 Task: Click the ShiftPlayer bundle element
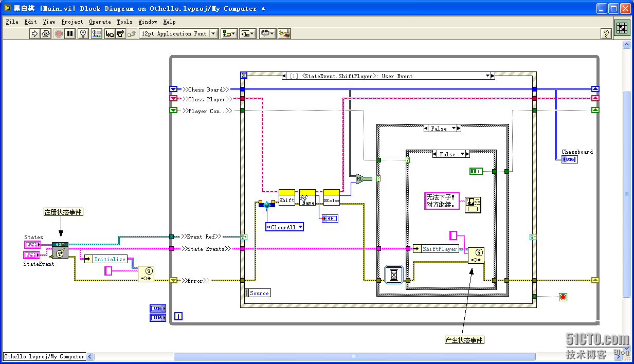440,249
